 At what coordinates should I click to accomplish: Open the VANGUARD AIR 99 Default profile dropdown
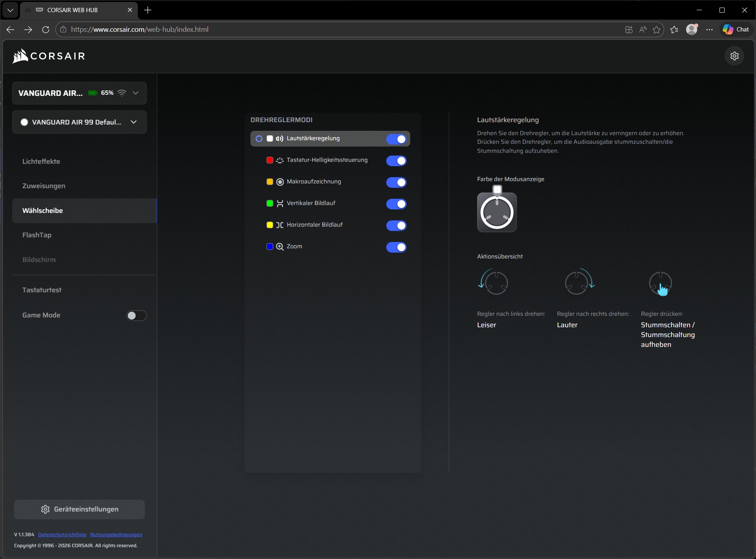133,122
